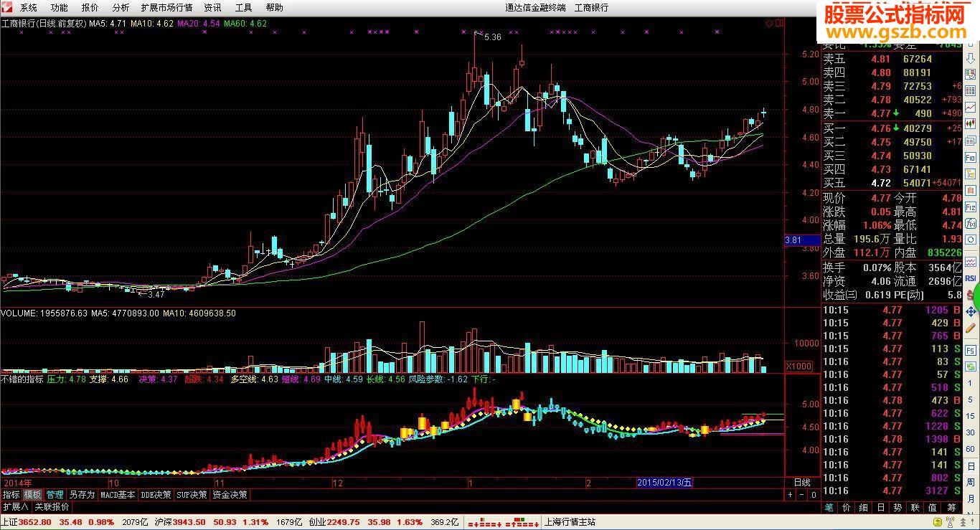Screen dimensions: 980x530
Task: Click the first market breadth status icon
Action: [x=484, y=522]
